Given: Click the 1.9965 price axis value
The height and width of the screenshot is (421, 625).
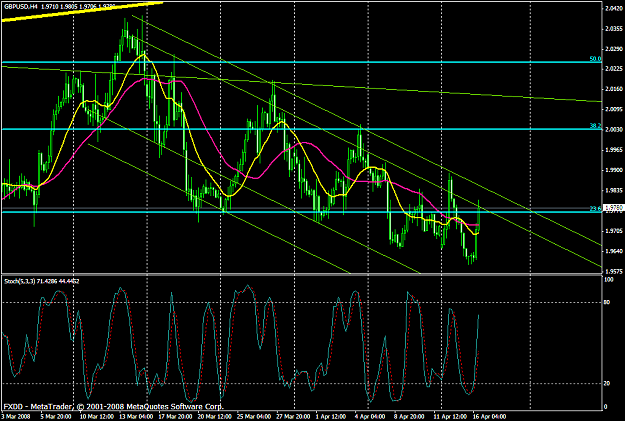Looking at the screenshot, I should pyautogui.click(x=613, y=150).
